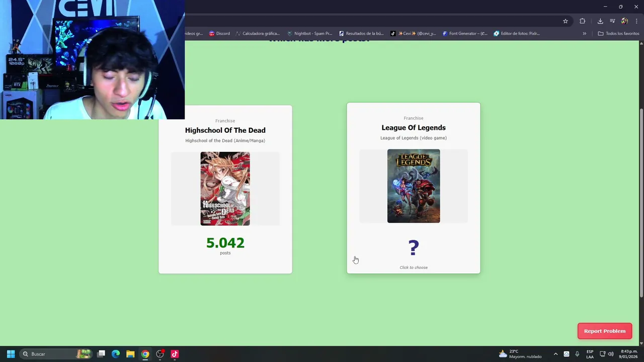This screenshot has width=644, height=362.
Task: Expand the hidden bookmarks chevron
Action: click(x=584, y=34)
